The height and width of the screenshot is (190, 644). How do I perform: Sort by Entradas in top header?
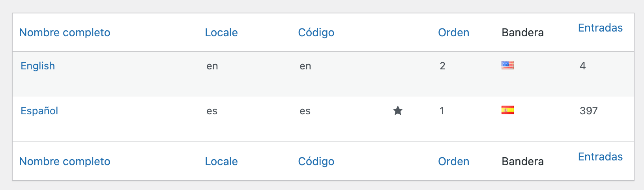(601, 28)
